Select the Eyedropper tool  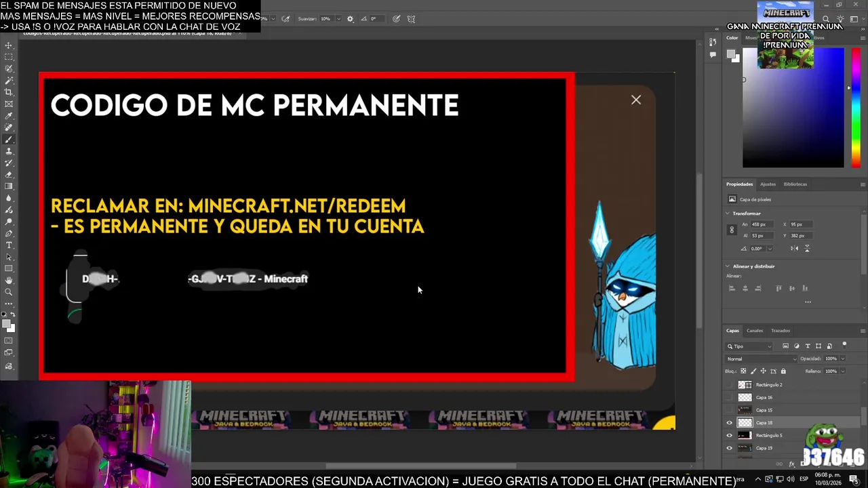[9, 116]
